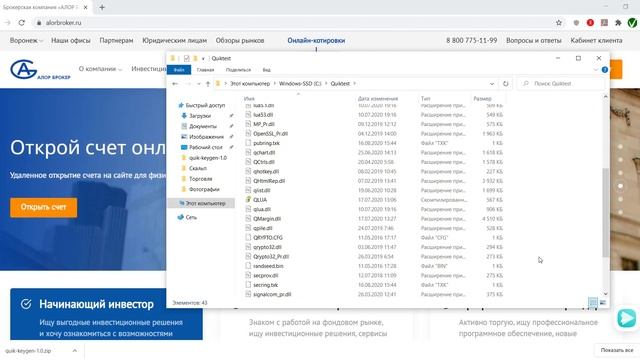The height and width of the screenshot is (360, 640).
Task: Reload the Chrome page
Action: tap(22, 23)
